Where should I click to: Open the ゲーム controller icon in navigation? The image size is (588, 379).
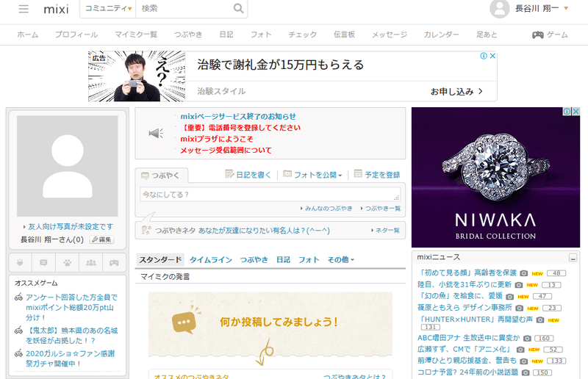538,35
